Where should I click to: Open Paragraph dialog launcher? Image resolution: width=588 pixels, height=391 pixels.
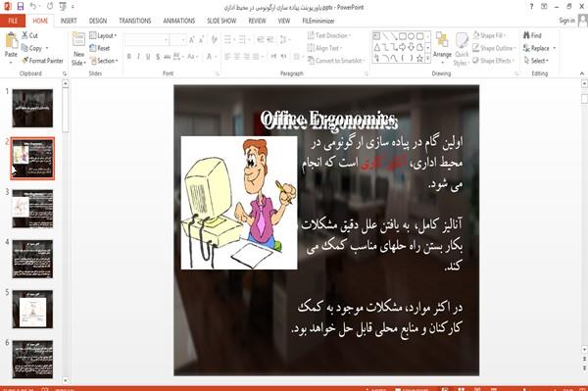367,73
